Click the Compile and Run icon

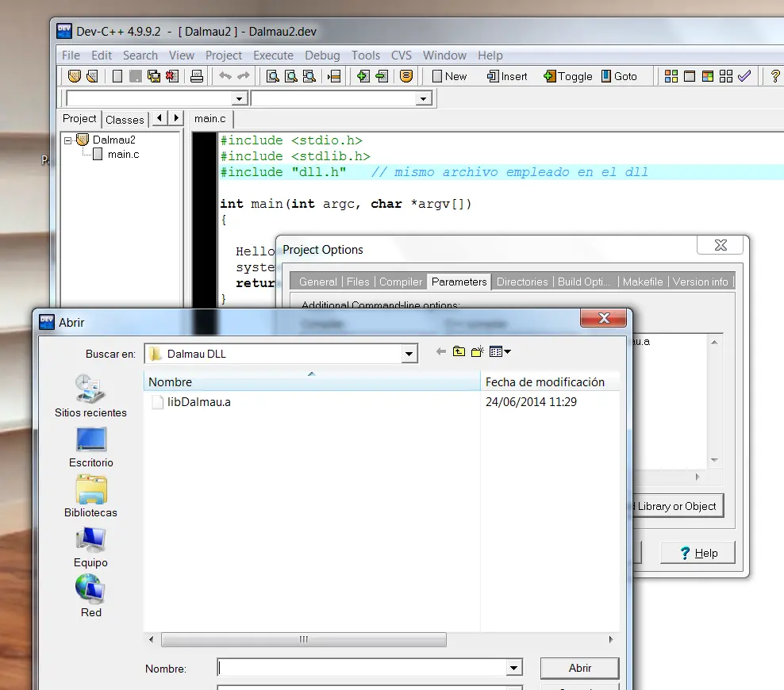click(708, 76)
